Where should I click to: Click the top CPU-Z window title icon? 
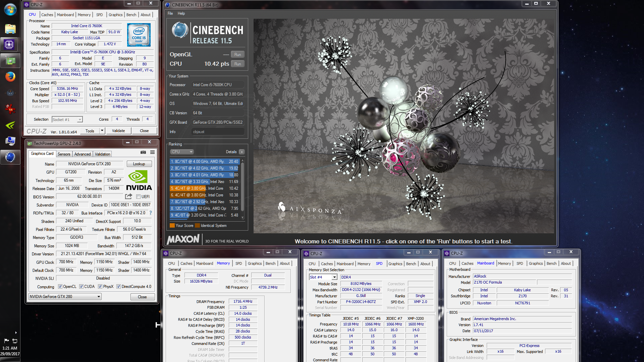pyautogui.click(x=26, y=5)
